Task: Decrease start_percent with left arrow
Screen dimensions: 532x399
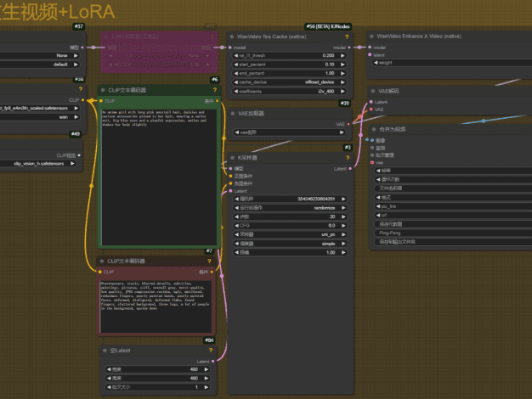Action: pyautogui.click(x=236, y=65)
